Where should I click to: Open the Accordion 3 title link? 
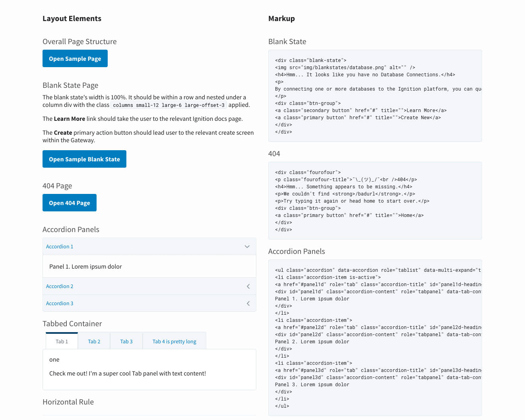pyautogui.click(x=60, y=304)
